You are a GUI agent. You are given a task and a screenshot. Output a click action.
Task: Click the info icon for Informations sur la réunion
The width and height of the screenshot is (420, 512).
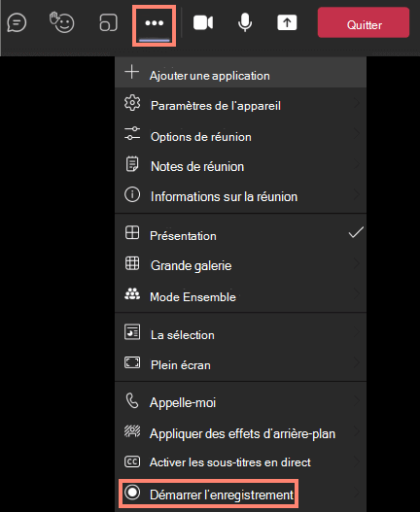tap(132, 194)
